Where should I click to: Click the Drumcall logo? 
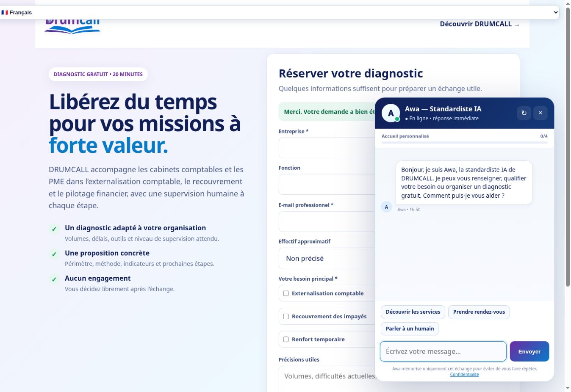72,26
